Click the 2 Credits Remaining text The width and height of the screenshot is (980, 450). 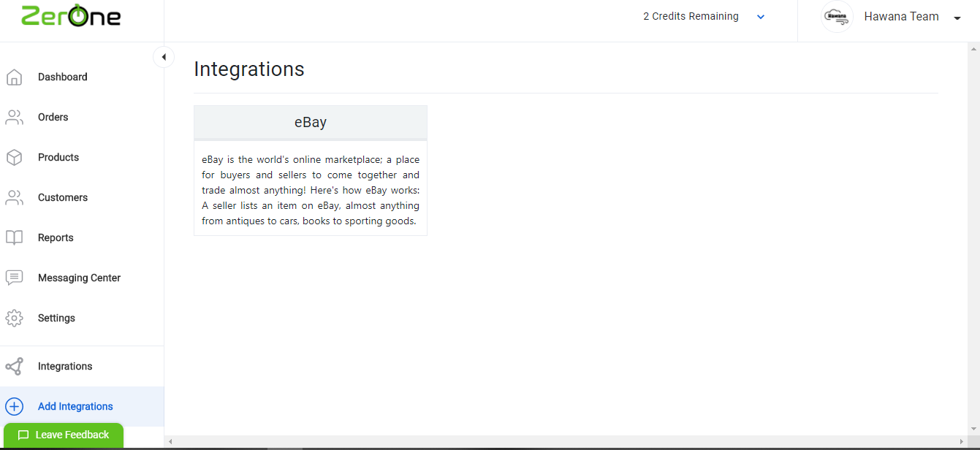pos(691,16)
